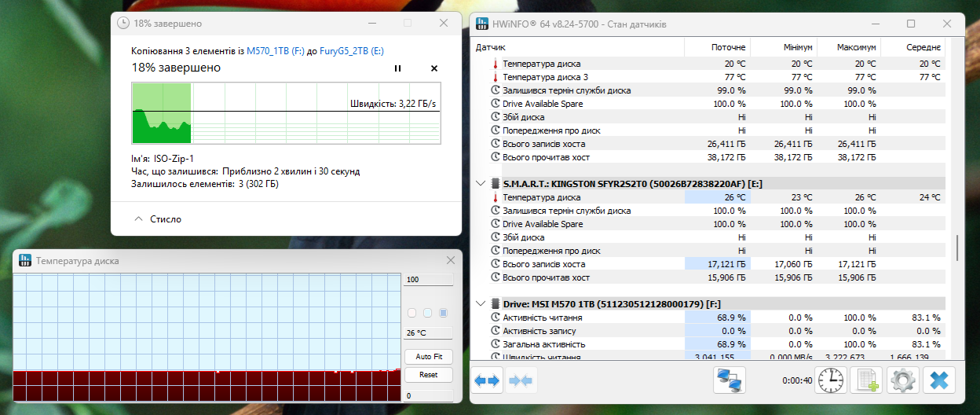980x415 pixels.
Task: Click the thermometer icon of the 20 °C temperature row
Action: click(495, 64)
